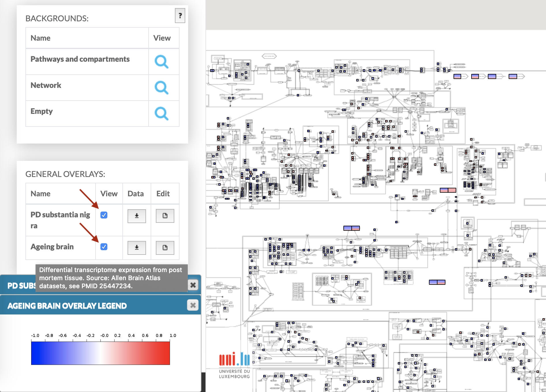Click the Ageing brain overlay name
The image size is (546, 392).
[52, 247]
